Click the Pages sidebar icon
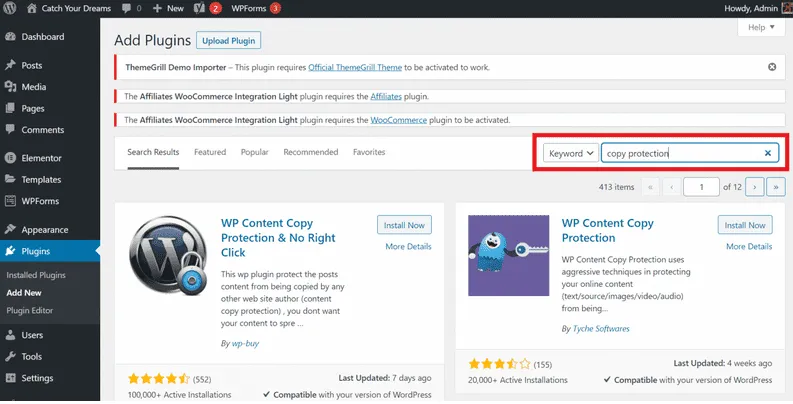Screen dimensions: 793x404 point(10,108)
